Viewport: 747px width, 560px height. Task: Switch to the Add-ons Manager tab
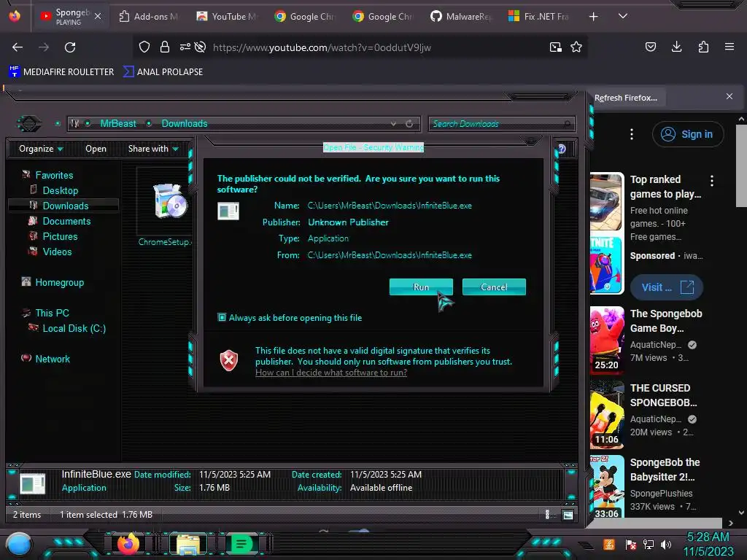149,17
